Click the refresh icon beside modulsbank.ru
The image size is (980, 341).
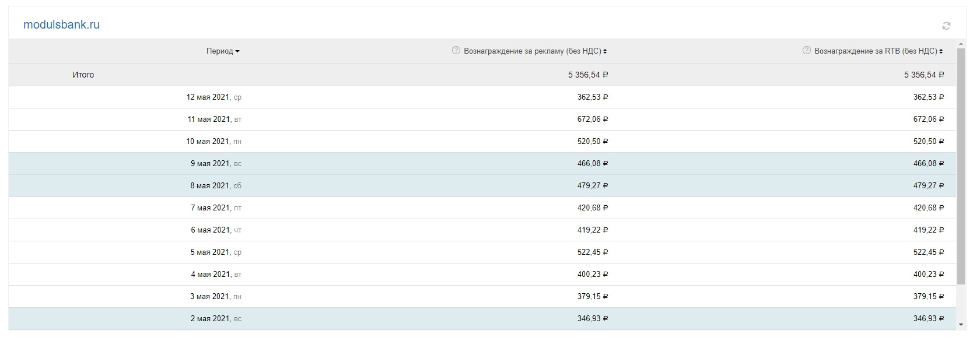click(946, 26)
